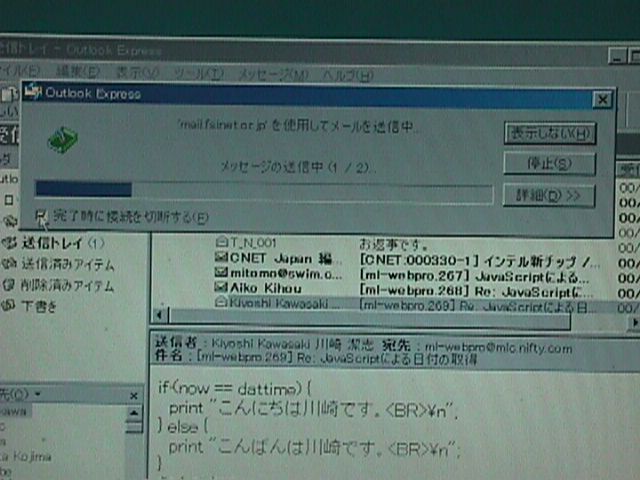The height and width of the screenshot is (480, 640).
Task: Click the Ko jima contact entry
Action: click(x=26, y=456)
